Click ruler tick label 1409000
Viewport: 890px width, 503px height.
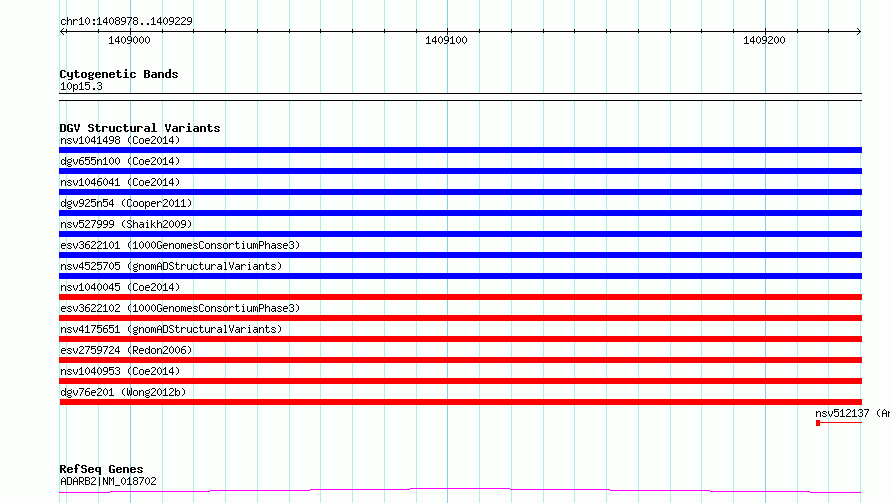coord(129,40)
